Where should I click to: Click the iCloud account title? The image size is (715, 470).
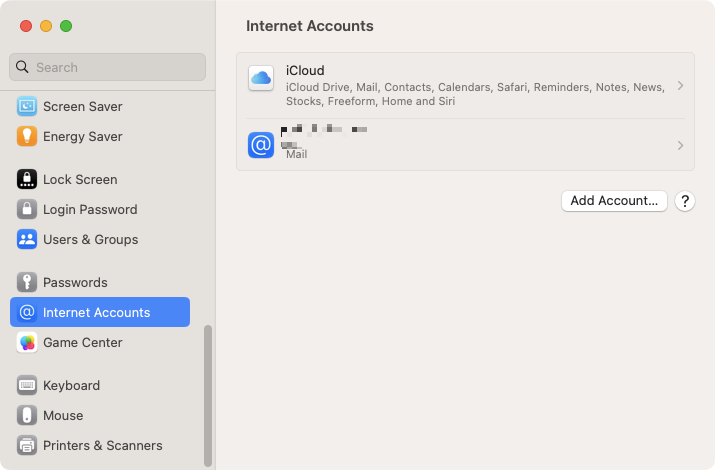point(305,71)
